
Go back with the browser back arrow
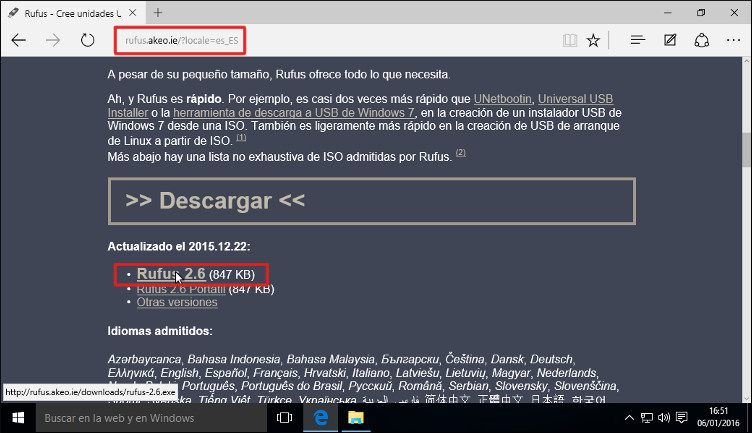point(19,40)
